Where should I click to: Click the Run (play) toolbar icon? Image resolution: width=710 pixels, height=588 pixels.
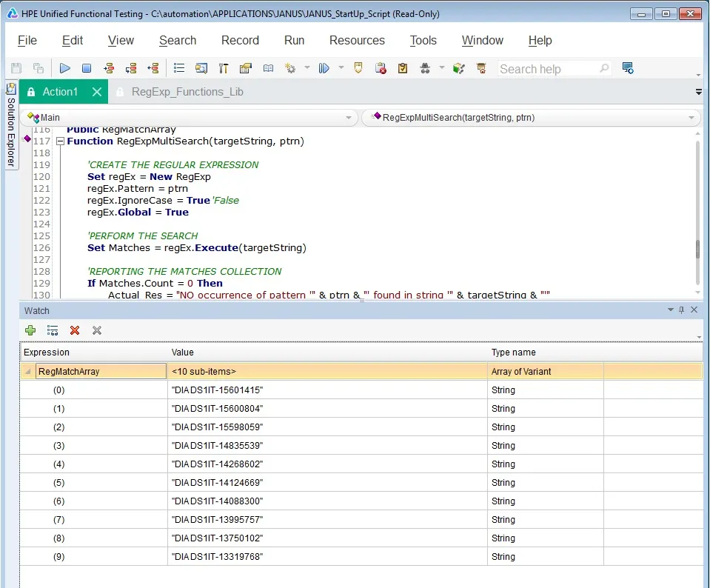(65, 68)
